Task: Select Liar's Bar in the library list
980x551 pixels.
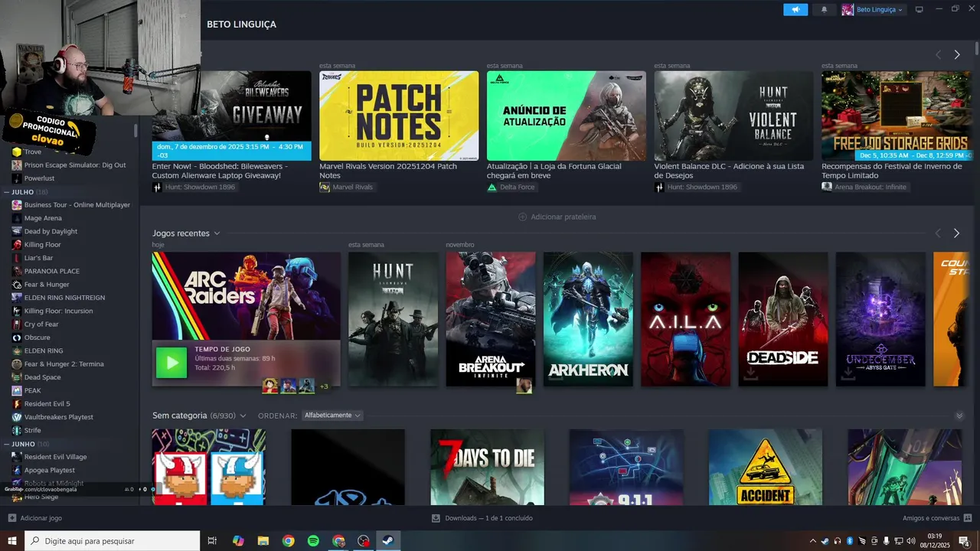Action: point(38,258)
